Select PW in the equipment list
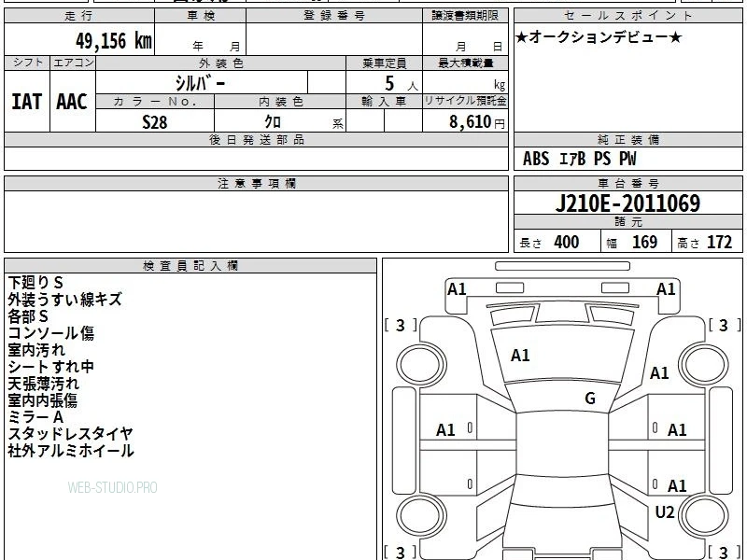This screenshot has height=560, width=747. pos(627,159)
